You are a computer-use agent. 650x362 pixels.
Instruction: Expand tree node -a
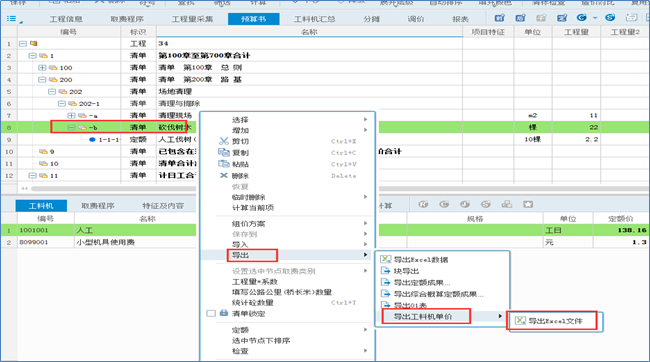[x=71, y=115]
